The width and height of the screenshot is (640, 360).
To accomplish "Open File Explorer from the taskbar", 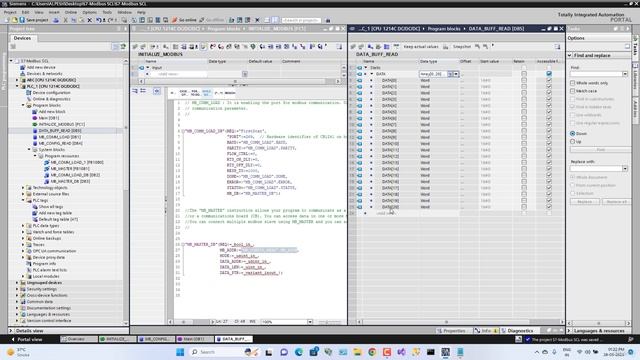I will click(x=357, y=352).
